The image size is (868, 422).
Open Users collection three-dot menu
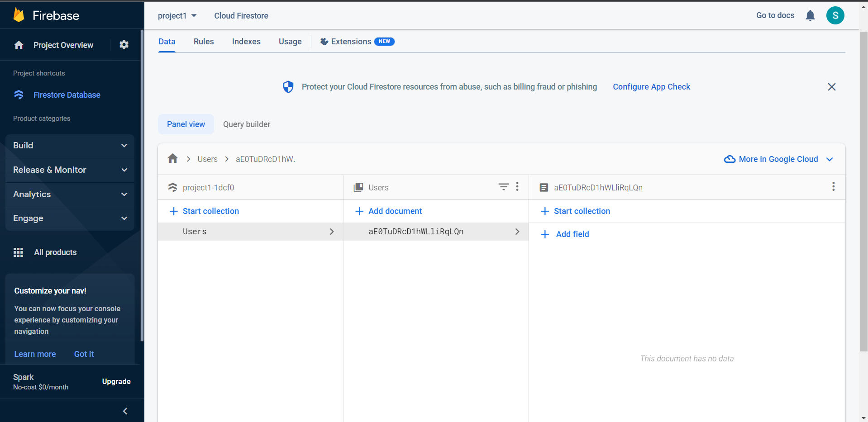(517, 187)
